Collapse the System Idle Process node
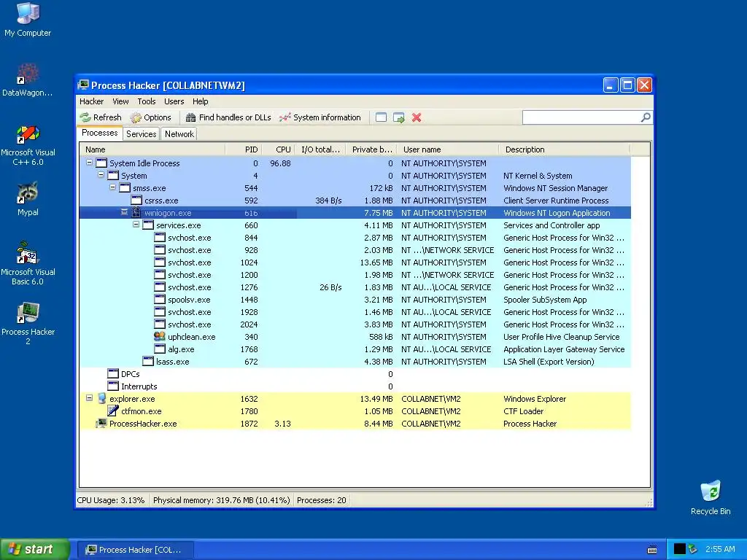The width and height of the screenshot is (747, 560). point(89,163)
